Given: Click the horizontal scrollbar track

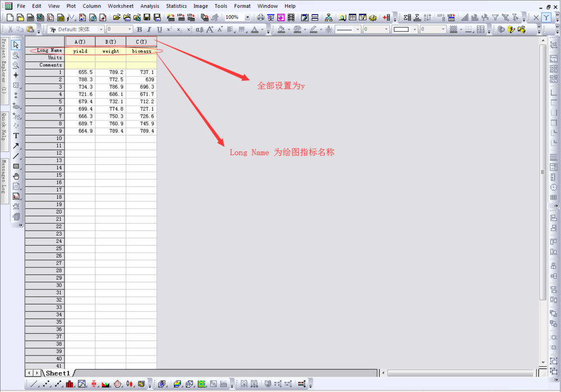Looking at the screenshot, I should (461, 373).
